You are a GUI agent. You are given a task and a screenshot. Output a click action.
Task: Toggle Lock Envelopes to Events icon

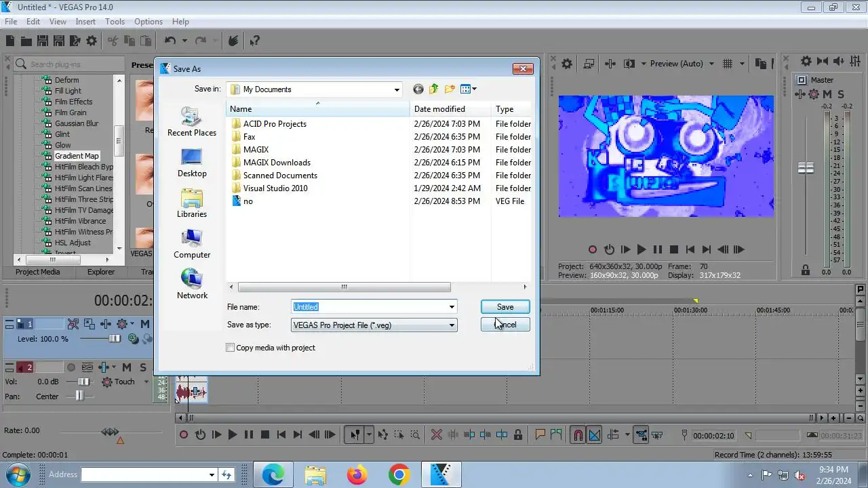click(x=641, y=435)
